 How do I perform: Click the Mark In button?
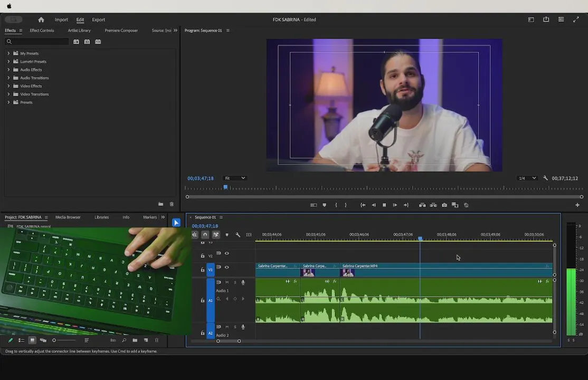pos(336,205)
